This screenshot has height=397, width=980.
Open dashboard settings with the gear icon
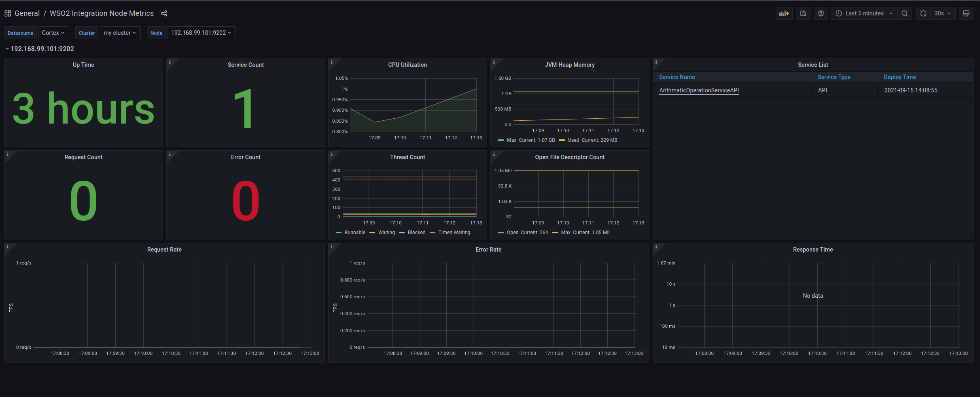(x=821, y=13)
